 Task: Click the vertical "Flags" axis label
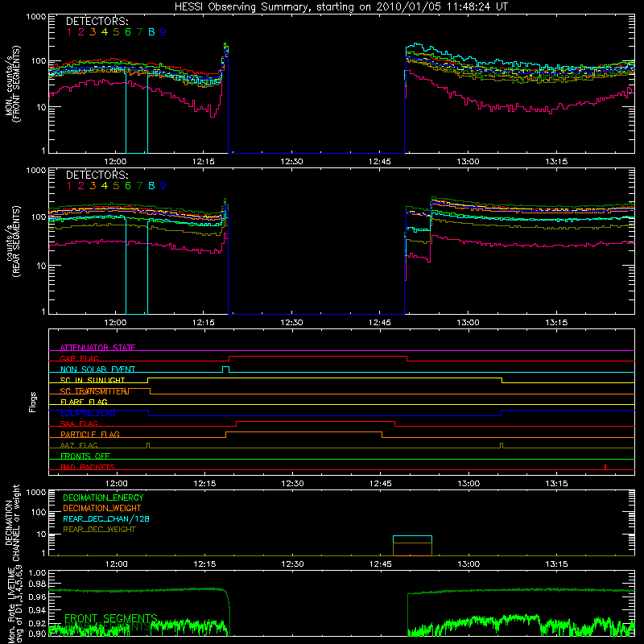tap(32, 402)
